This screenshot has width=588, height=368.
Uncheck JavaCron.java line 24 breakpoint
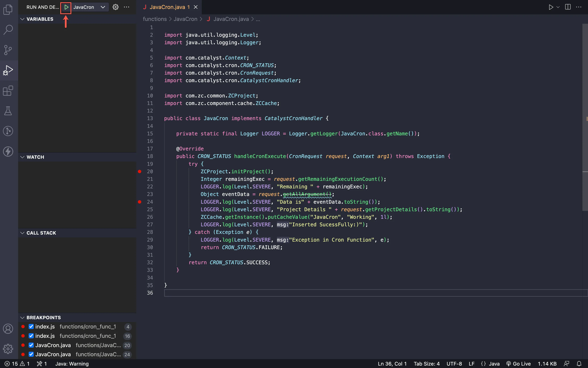click(31, 354)
